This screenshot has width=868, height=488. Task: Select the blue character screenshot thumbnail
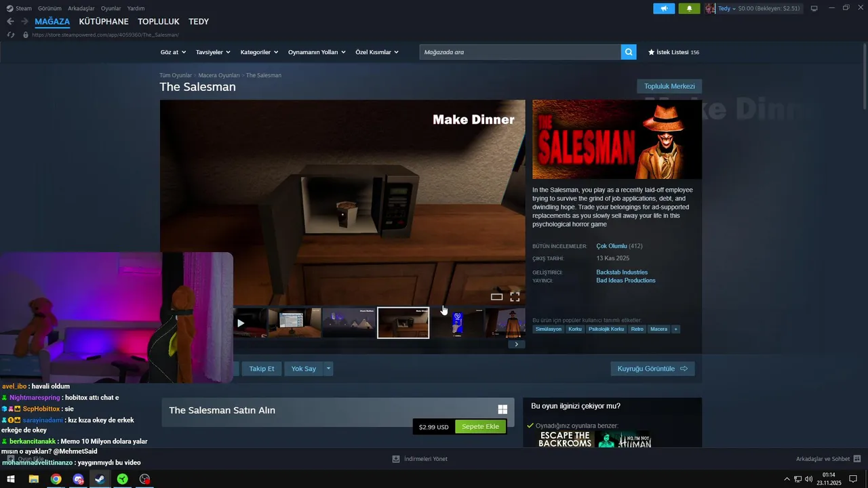[458, 323]
